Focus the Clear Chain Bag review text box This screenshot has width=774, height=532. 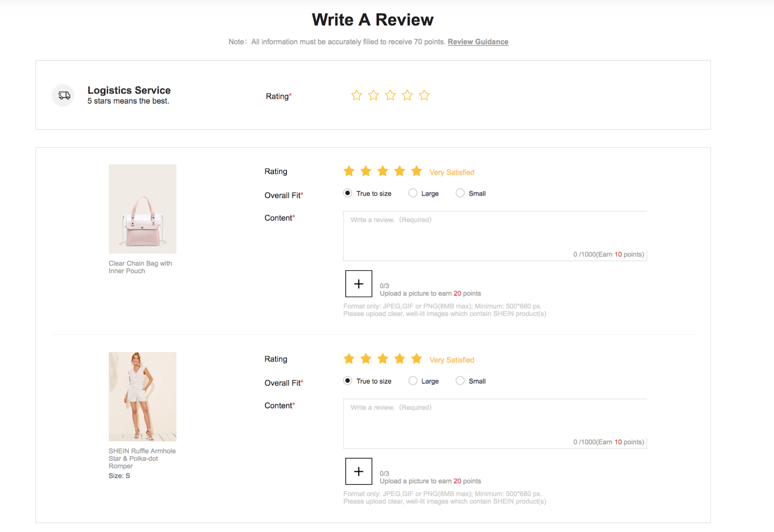pos(495,236)
